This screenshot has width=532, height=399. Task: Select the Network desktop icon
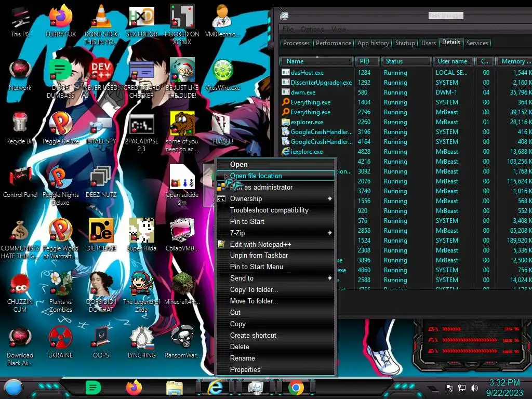pos(20,75)
